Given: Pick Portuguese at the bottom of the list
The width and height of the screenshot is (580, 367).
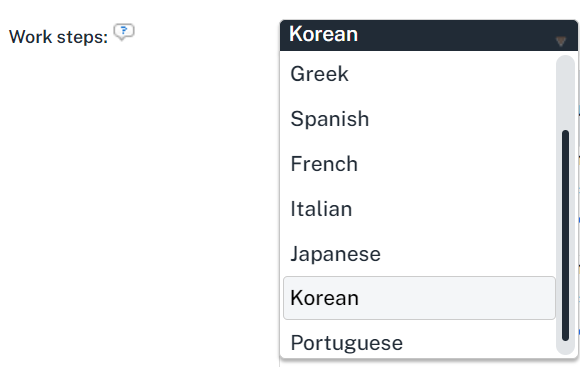Looking at the screenshot, I should [419, 343].
